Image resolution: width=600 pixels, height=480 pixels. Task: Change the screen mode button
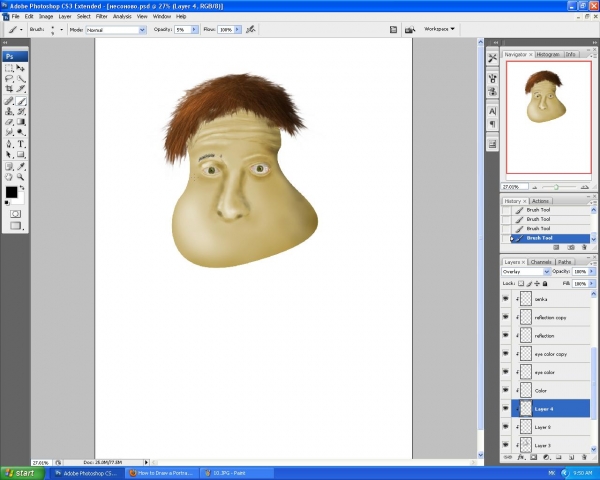[x=15, y=226]
